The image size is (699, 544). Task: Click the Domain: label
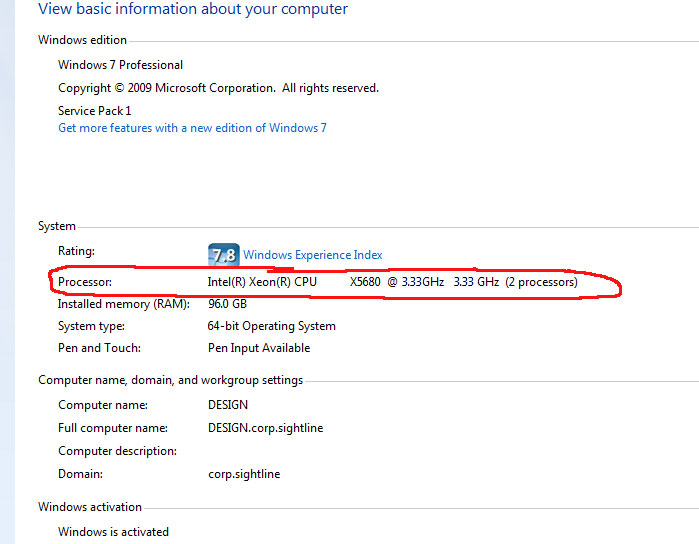point(80,474)
